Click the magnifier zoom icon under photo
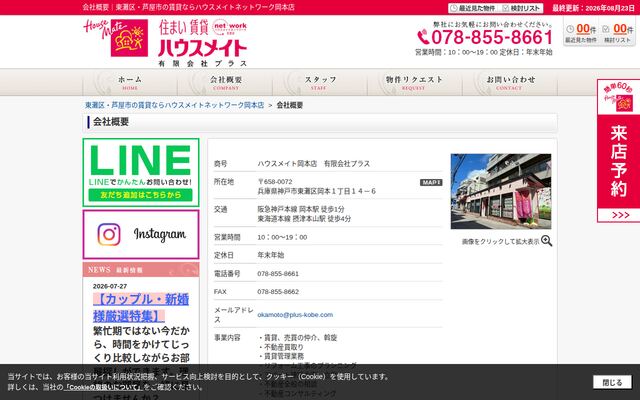This screenshot has height=400, width=640. click(x=547, y=241)
